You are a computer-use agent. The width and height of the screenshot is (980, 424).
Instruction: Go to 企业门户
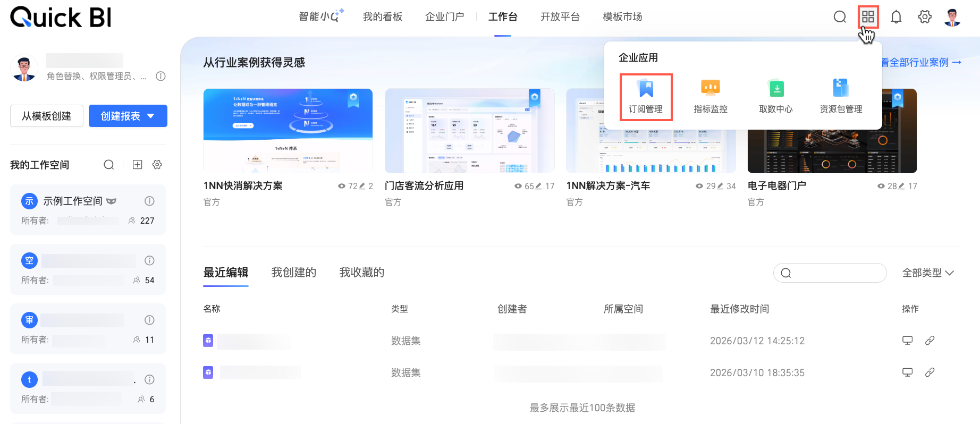pyautogui.click(x=445, y=17)
